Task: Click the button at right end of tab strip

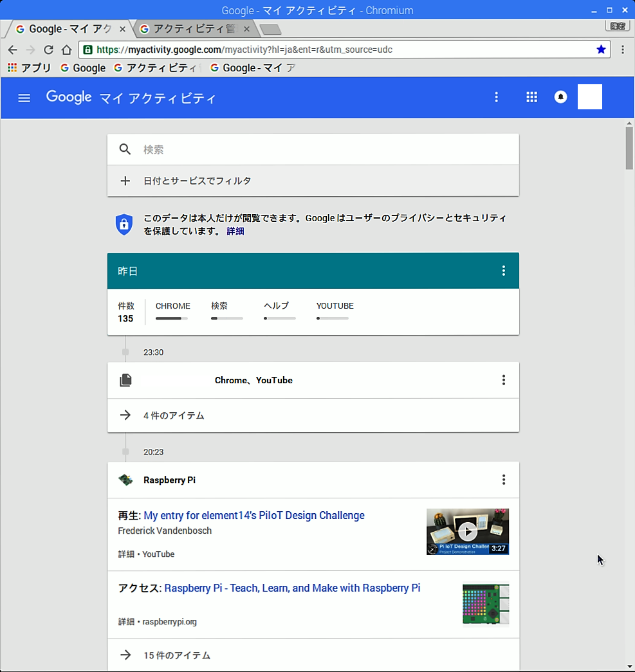Action: point(618,26)
